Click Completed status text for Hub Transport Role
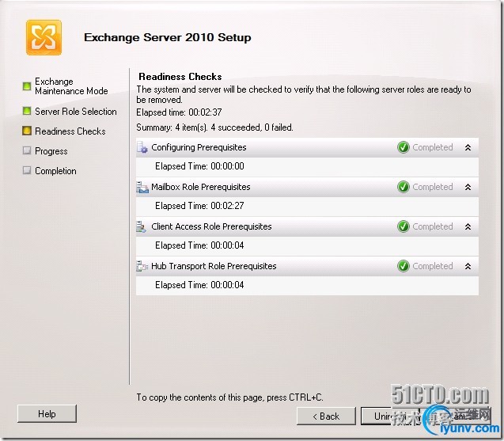 tap(433, 266)
